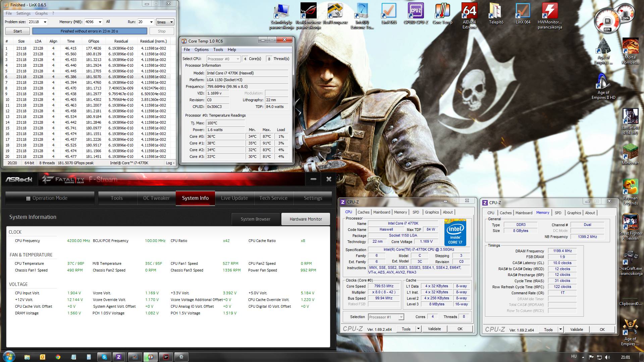This screenshot has width=644, height=362.
Task: Click the Start button in LinX
Action: pyautogui.click(x=17, y=31)
